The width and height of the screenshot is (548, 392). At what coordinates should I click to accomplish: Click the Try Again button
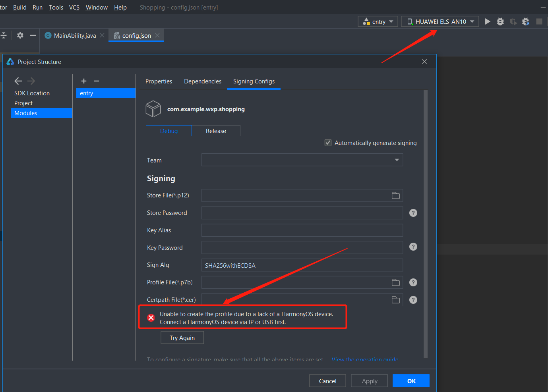click(182, 338)
